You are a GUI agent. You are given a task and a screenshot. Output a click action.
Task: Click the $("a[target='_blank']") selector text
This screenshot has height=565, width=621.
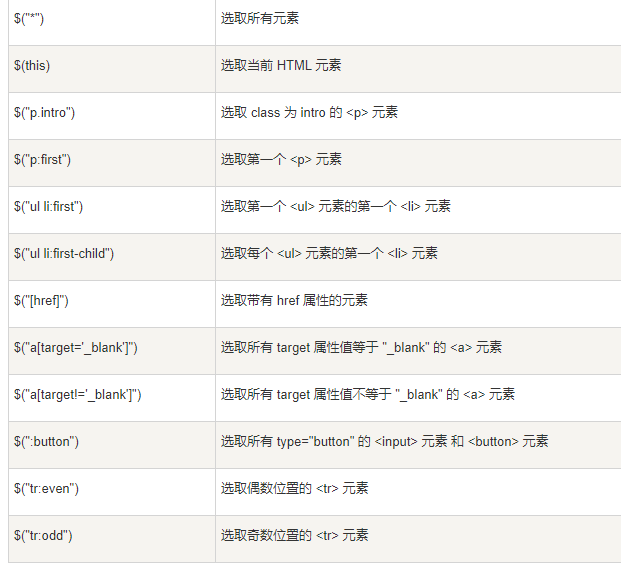coord(75,347)
